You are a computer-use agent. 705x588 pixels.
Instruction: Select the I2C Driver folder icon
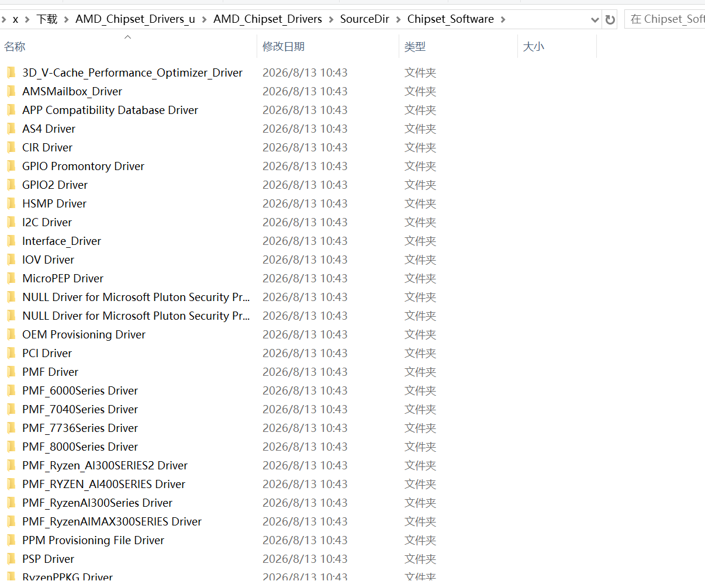click(x=11, y=222)
